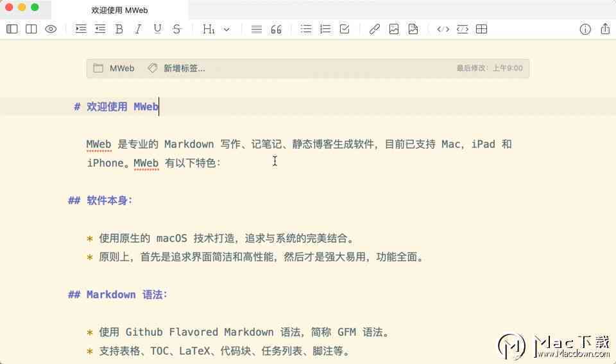
Task: Insert a horizontal rule
Action: [x=257, y=29]
